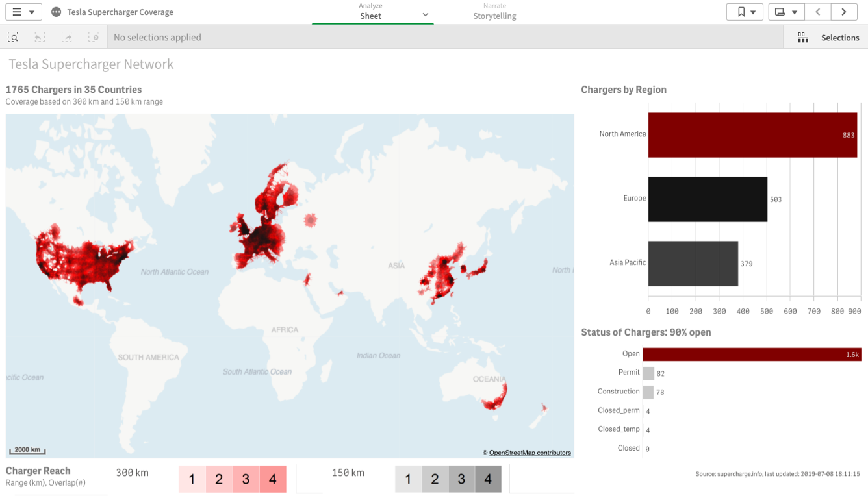The width and height of the screenshot is (868, 498).
Task: Click the North America axis label
Action: [622, 134]
